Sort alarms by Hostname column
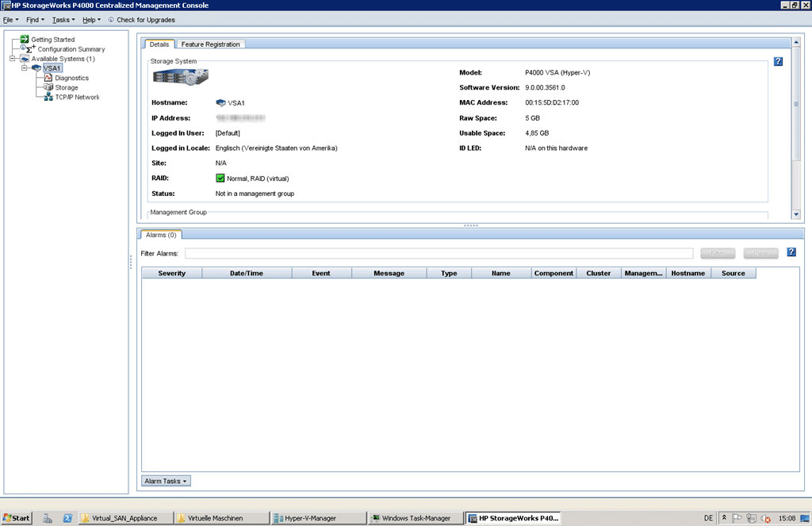812x526 pixels. [x=688, y=273]
